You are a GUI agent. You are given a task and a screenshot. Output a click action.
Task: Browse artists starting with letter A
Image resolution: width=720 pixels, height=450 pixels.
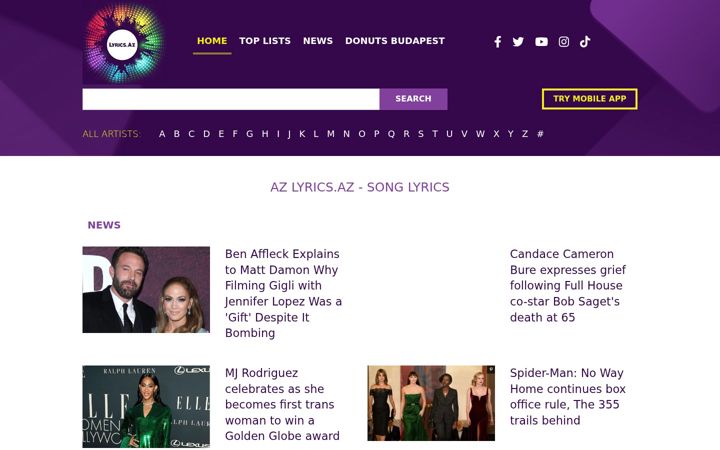click(162, 134)
